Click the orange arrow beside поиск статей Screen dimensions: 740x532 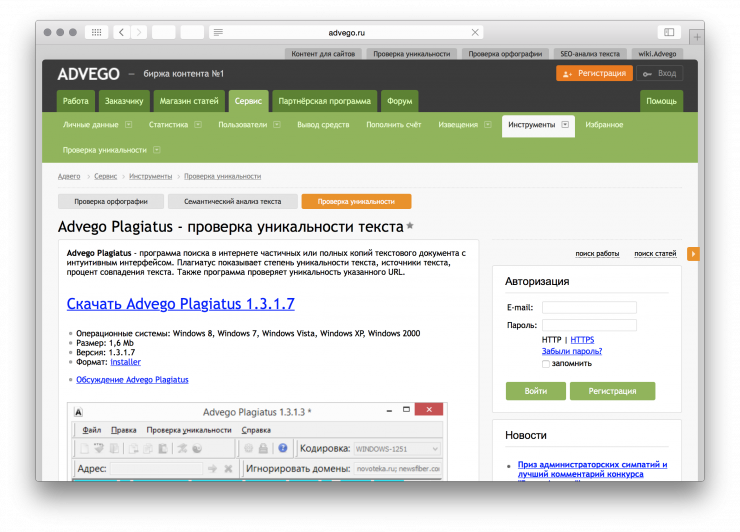(x=693, y=254)
